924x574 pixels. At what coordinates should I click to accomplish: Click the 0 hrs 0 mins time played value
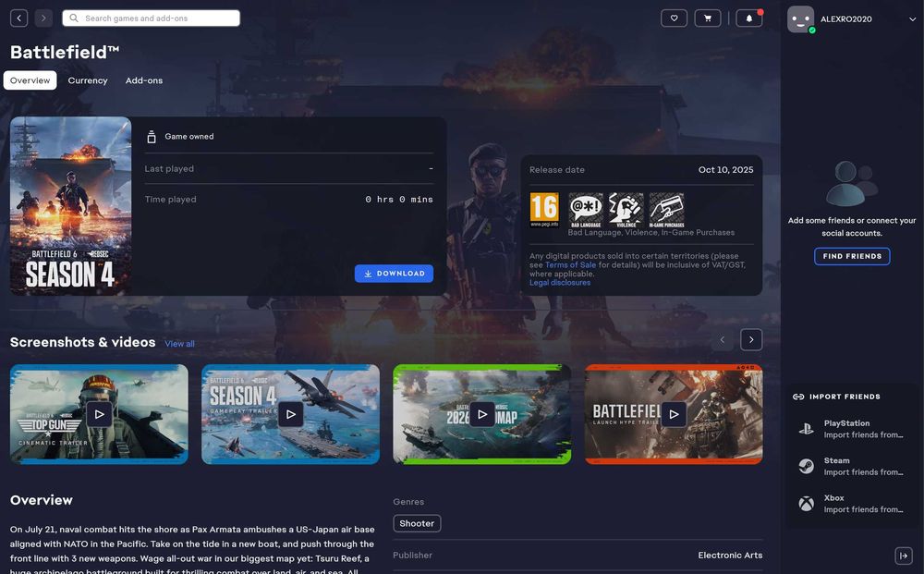pos(399,200)
